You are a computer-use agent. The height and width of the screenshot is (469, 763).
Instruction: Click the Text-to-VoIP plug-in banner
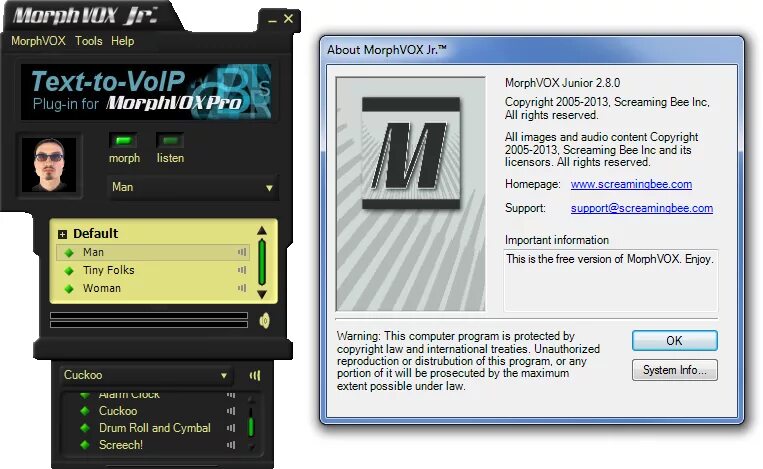[146, 92]
